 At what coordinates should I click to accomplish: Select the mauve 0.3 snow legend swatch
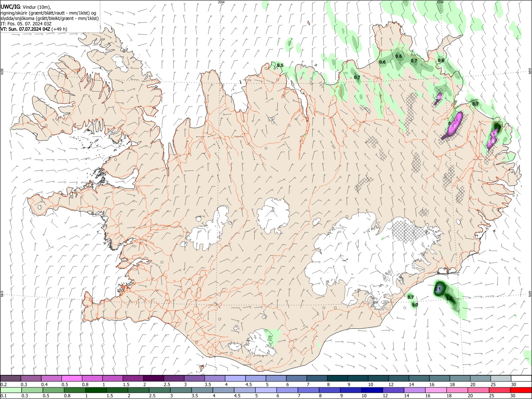[31, 378]
